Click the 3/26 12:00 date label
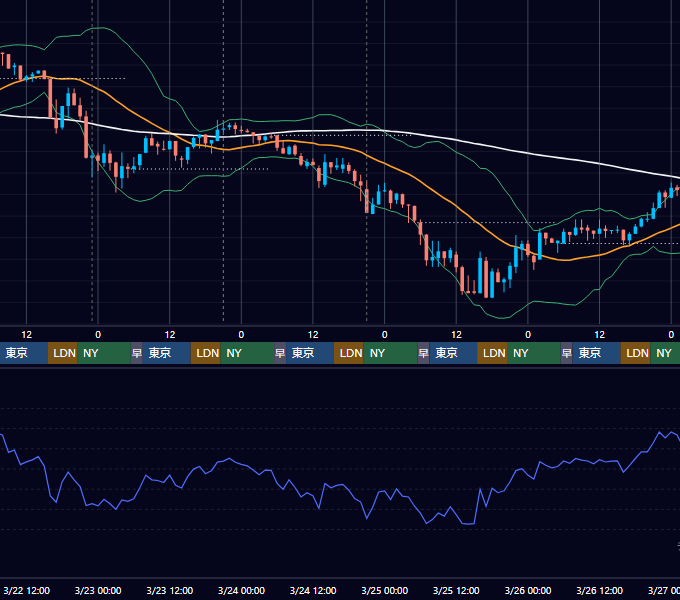Viewport: 680px width, 600px height. [599, 590]
